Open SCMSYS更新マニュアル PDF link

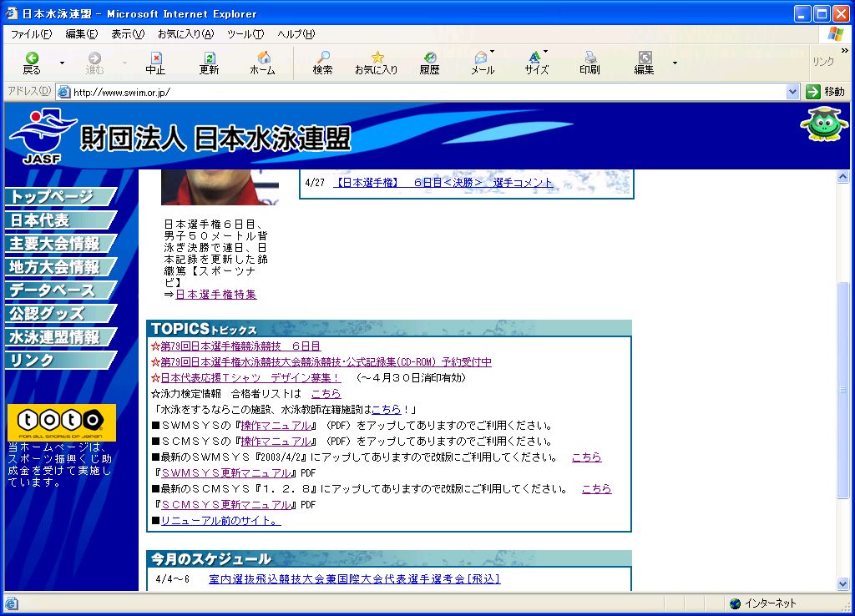(226, 504)
